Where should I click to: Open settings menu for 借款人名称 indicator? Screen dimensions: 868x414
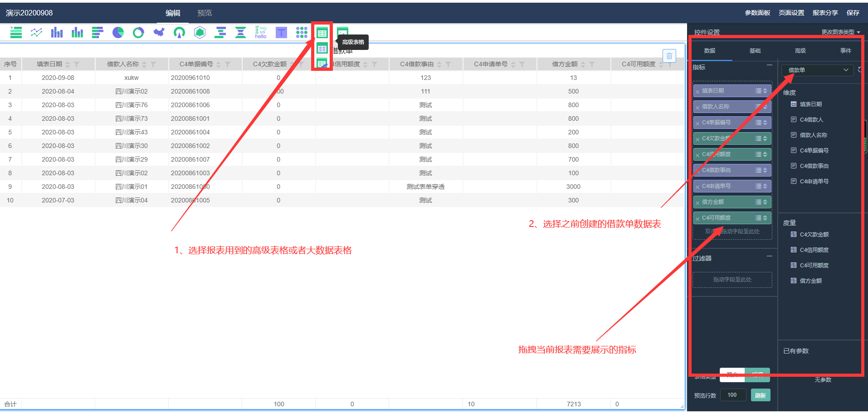tap(758, 107)
